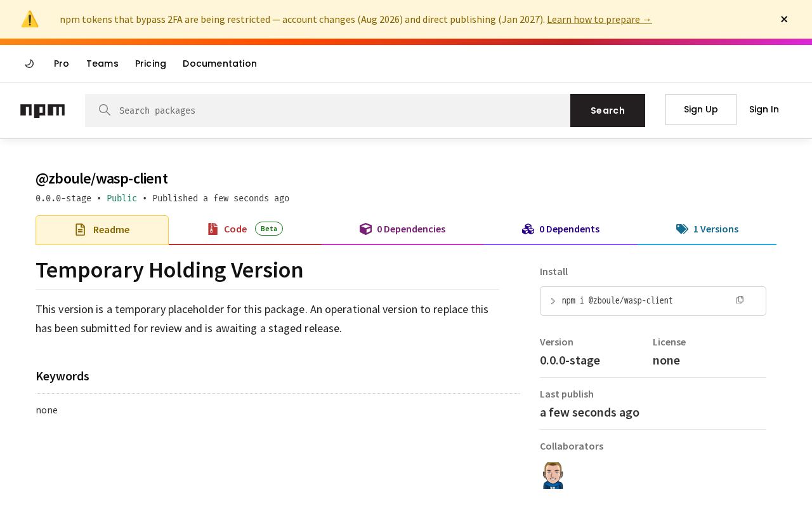The width and height of the screenshot is (812, 508).
Task: Click the Sign Up button
Action: [x=701, y=109]
